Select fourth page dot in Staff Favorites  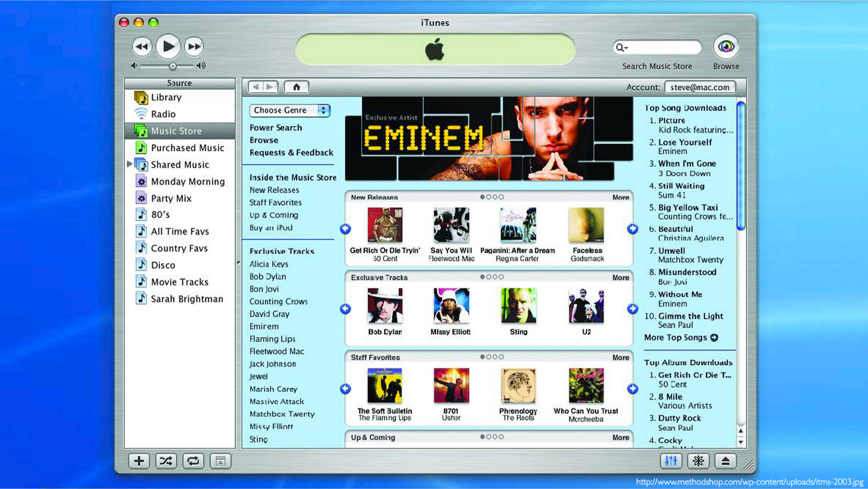click(x=501, y=357)
